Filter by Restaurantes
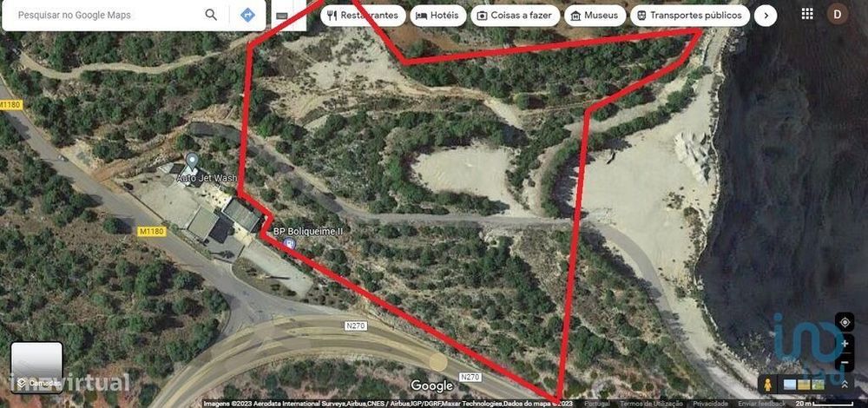Image resolution: width=868 pixels, height=408 pixels. click(363, 16)
